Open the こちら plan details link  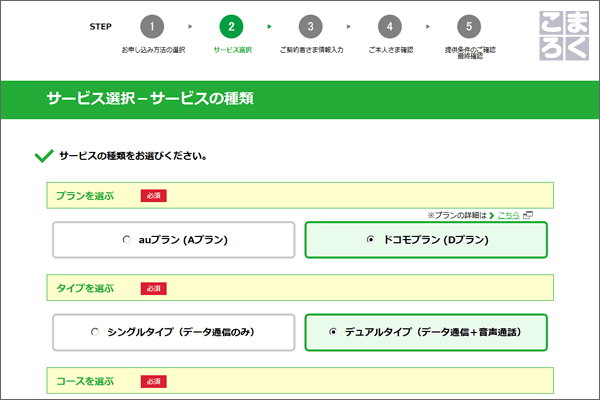pyautogui.click(x=509, y=216)
